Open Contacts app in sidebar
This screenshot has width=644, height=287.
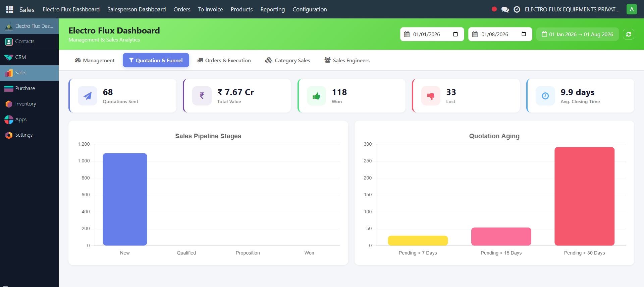tap(29, 42)
